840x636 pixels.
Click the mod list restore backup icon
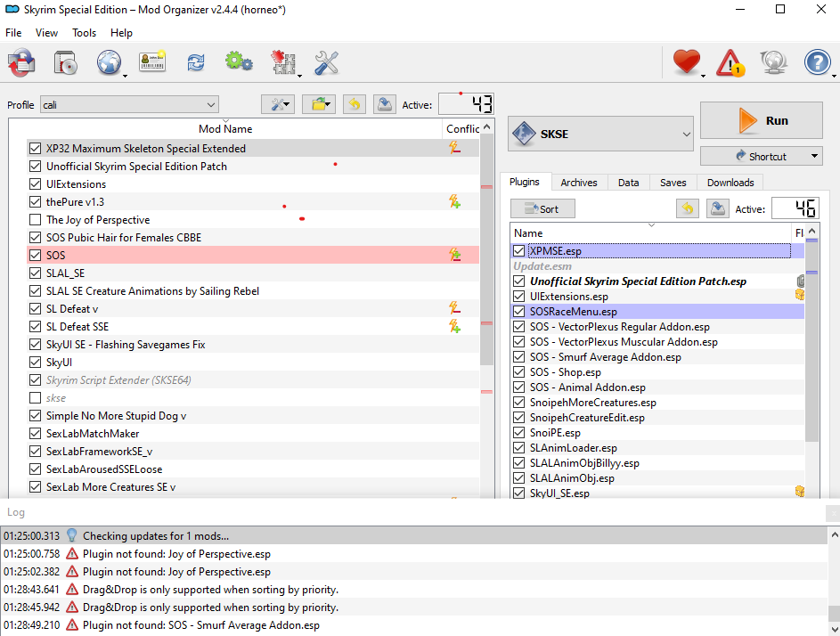[355, 104]
